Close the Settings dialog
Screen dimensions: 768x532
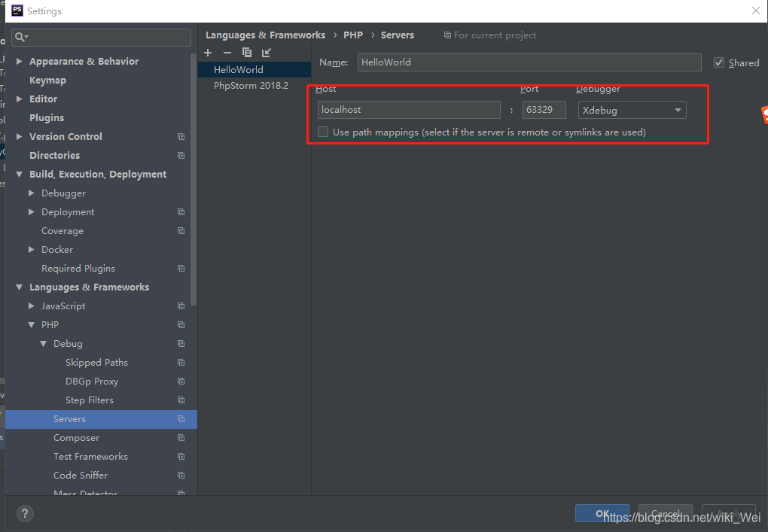756,11
